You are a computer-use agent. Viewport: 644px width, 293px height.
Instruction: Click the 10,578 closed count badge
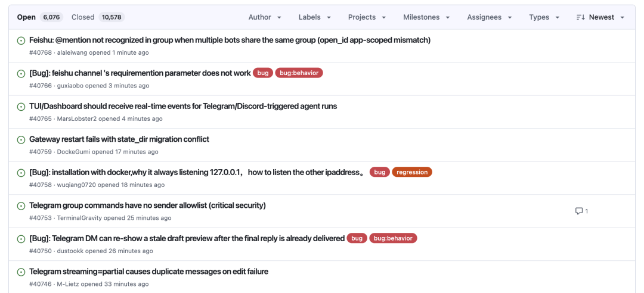[112, 17]
